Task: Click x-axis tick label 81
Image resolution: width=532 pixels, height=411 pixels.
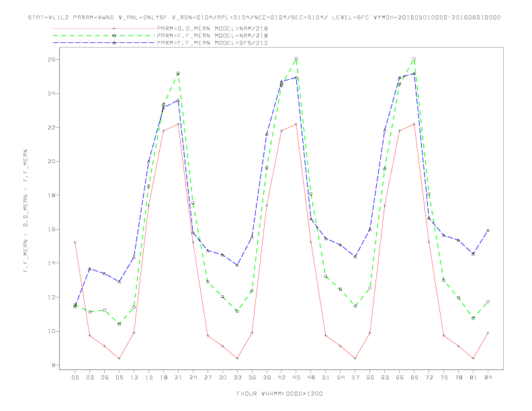Action: [x=474, y=377]
